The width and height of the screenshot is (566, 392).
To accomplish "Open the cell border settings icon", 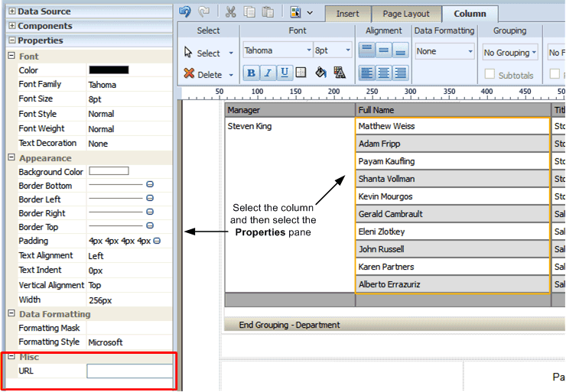I will coord(301,73).
